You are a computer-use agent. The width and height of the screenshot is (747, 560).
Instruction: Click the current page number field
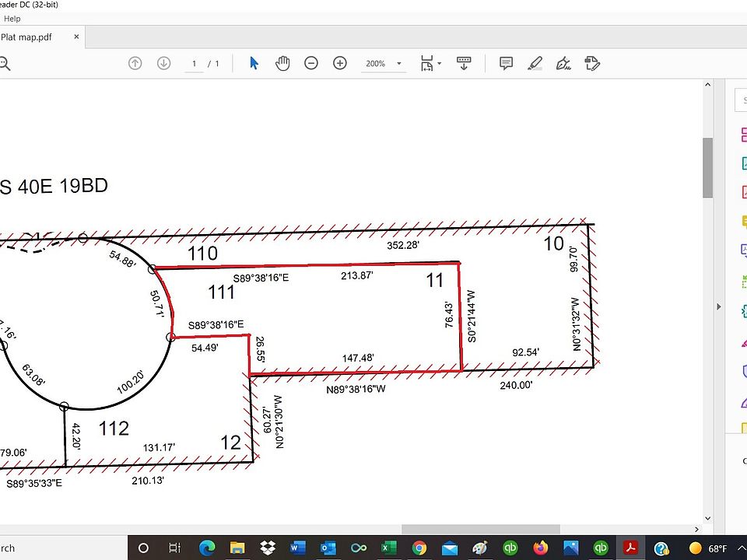point(194,63)
